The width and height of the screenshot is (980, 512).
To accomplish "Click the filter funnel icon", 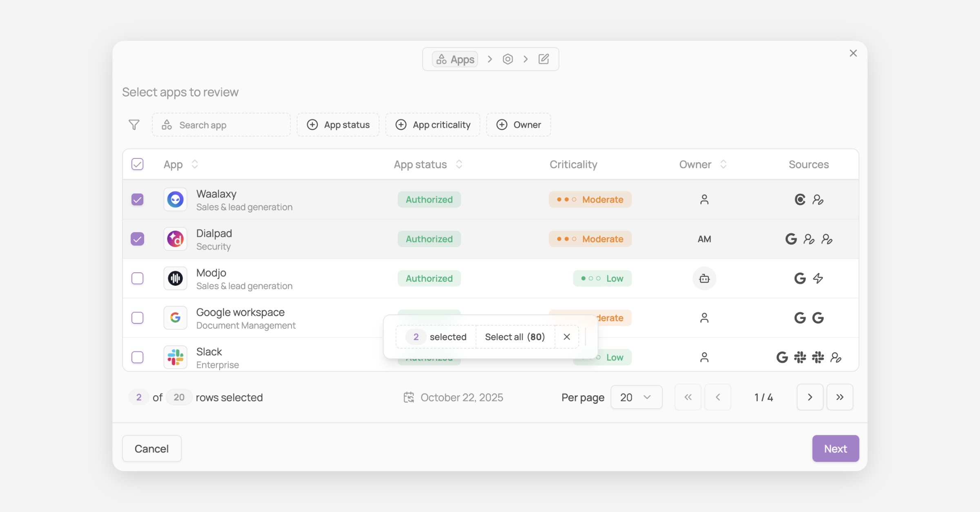I will coord(134,125).
